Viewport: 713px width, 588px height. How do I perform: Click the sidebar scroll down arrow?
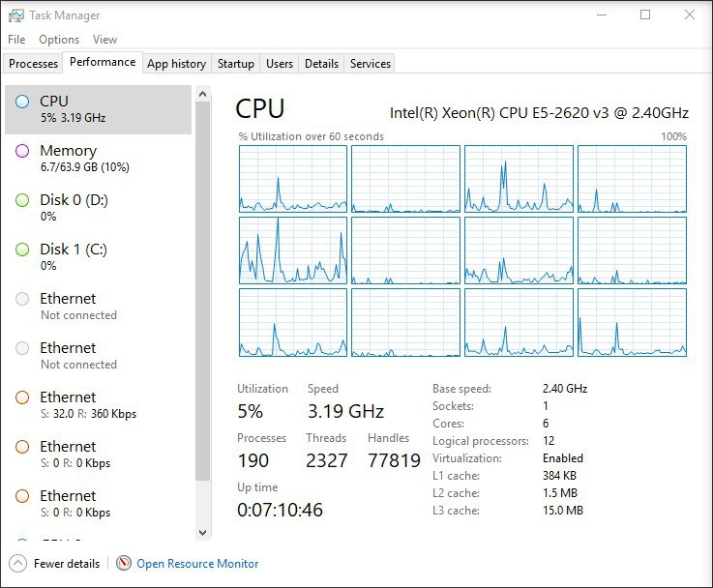(203, 533)
